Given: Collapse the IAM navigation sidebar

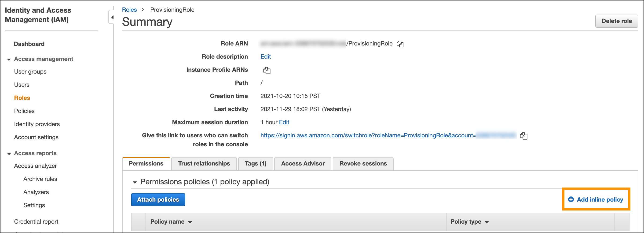Looking at the screenshot, I should pyautogui.click(x=112, y=17).
